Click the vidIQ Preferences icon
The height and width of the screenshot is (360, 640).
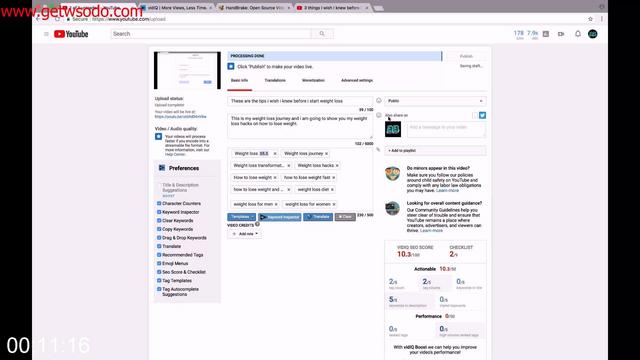click(x=162, y=168)
